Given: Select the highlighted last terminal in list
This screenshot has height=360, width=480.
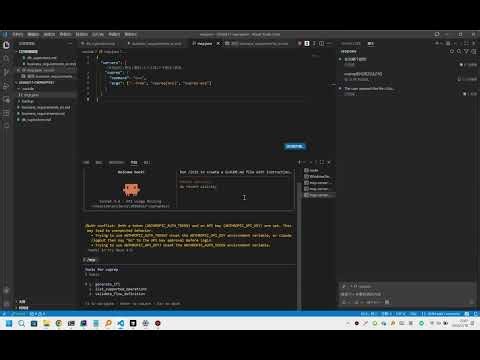Looking at the screenshot, I should 319,195.
